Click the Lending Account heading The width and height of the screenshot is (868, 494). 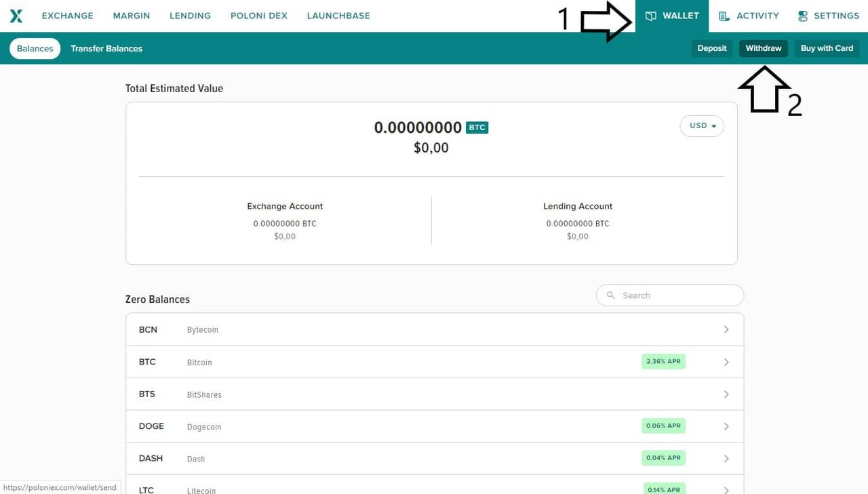point(578,206)
